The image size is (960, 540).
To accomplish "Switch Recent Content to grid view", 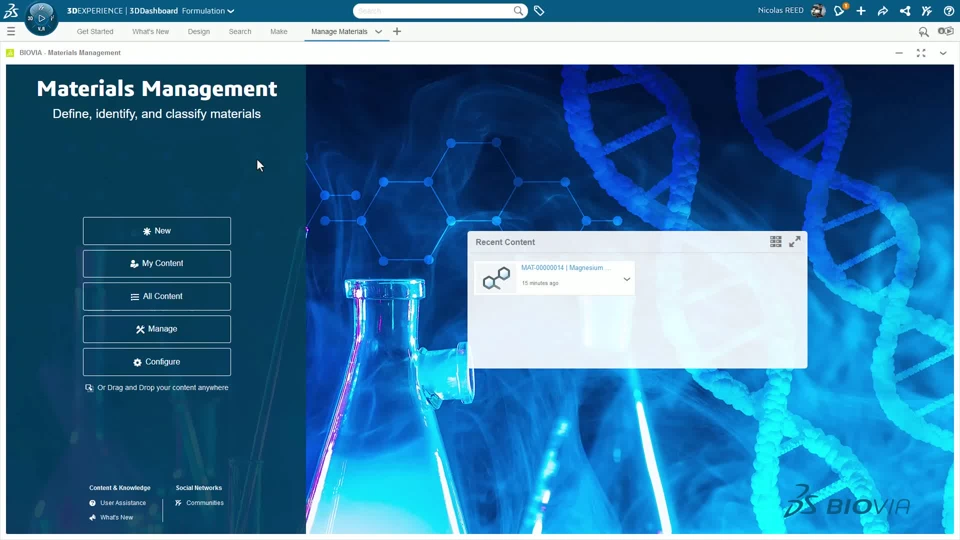I will pos(776,241).
